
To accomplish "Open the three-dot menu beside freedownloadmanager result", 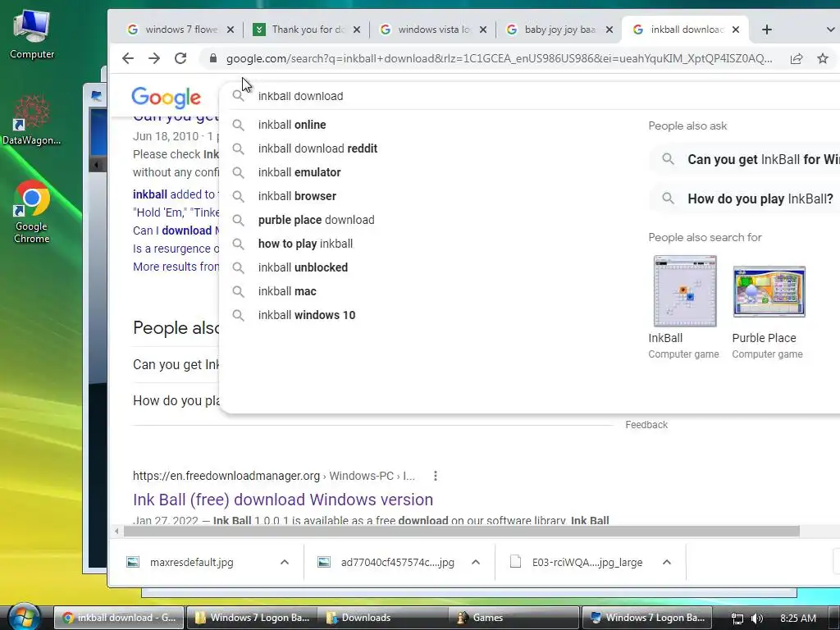I will point(436,476).
